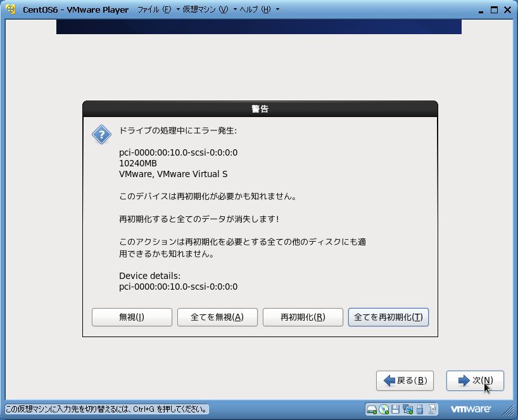Viewport: 518px width, 420px height.
Task: Click the floppy drive status icon
Action: pos(395,409)
